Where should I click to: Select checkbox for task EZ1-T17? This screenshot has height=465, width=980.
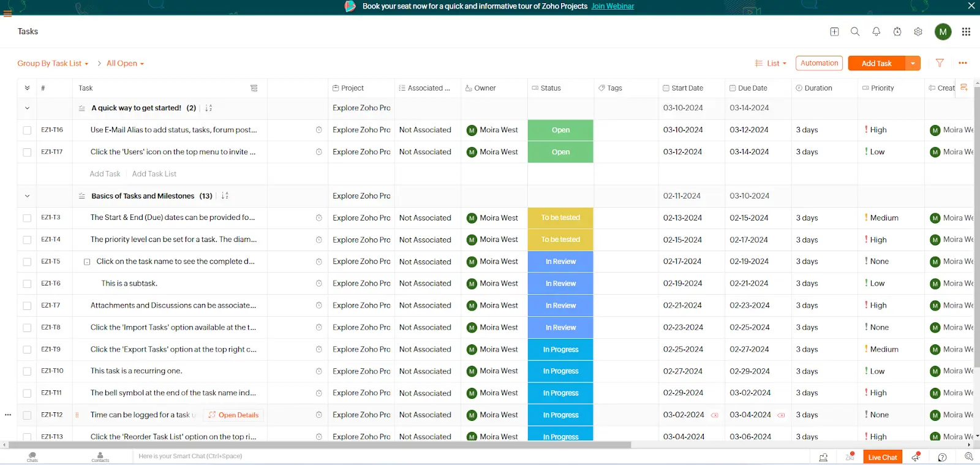[x=27, y=152]
